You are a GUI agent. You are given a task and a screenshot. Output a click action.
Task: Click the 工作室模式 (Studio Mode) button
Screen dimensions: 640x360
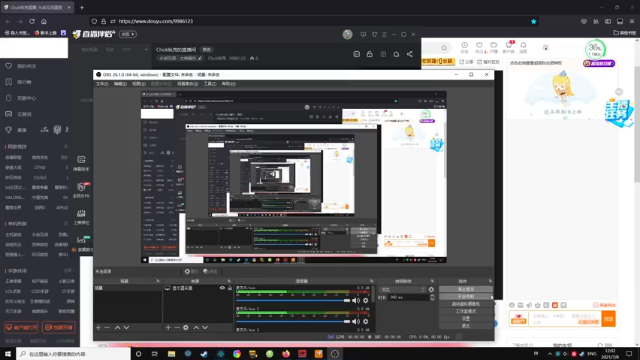click(466, 311)
